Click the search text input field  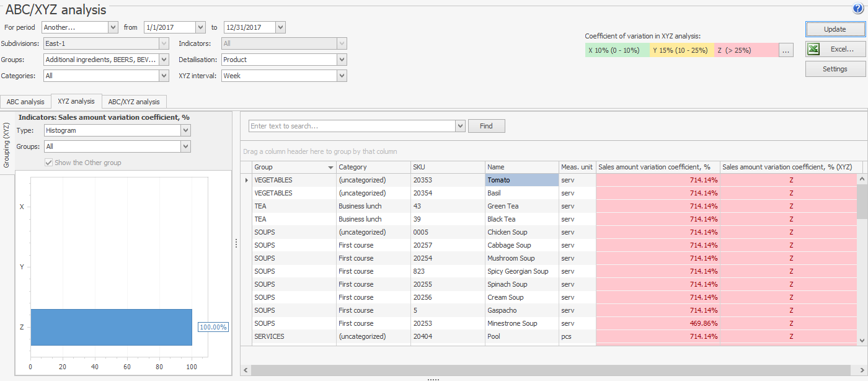tap(351, 126)
